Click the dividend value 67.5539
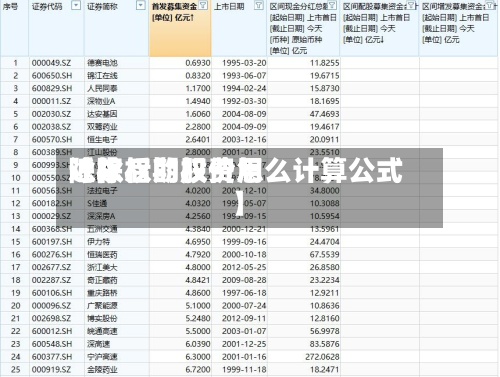This screenshot has width=500, height=377. [325, 254]
